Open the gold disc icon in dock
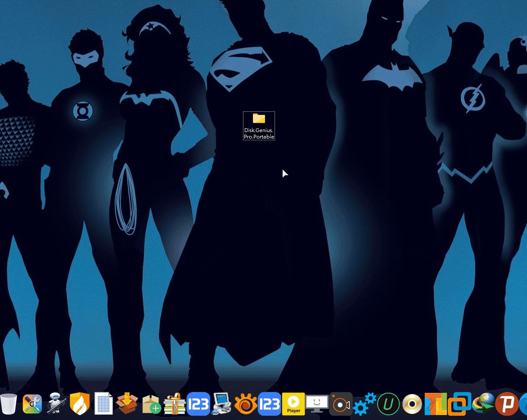The image size is (527, 420). [412, 404]
